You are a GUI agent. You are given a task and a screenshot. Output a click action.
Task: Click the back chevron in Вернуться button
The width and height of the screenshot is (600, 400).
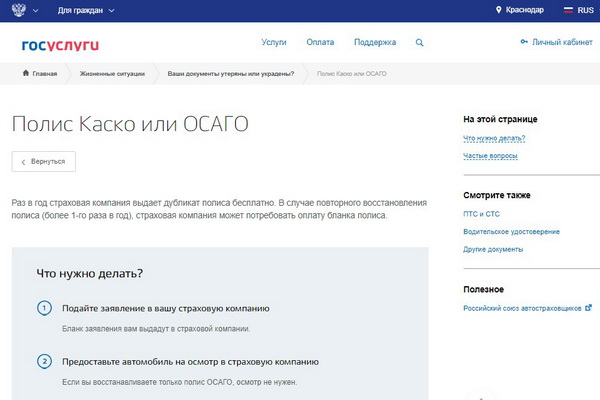point(23,162)
